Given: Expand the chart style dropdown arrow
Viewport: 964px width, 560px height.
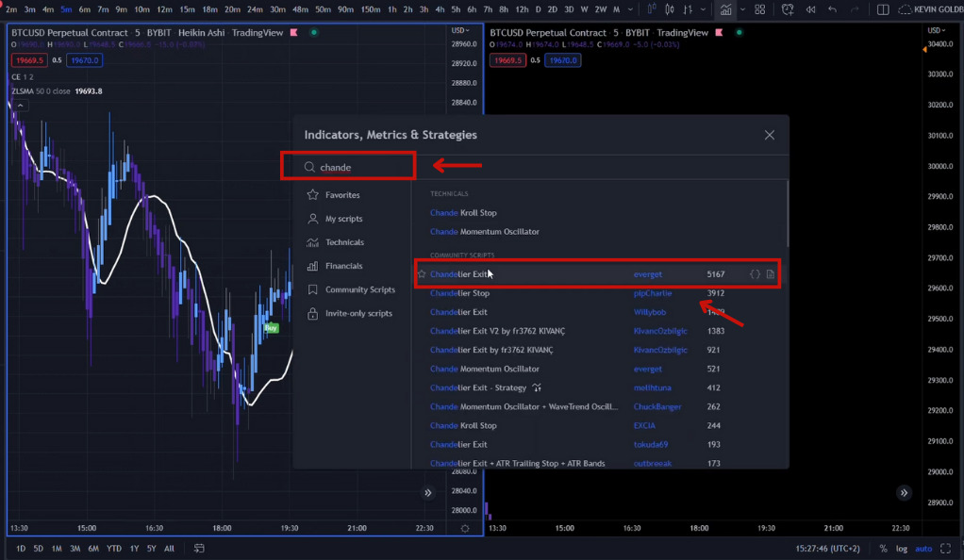Looking at the screenshot, I should pyautogui.click(x=704, y=9).
